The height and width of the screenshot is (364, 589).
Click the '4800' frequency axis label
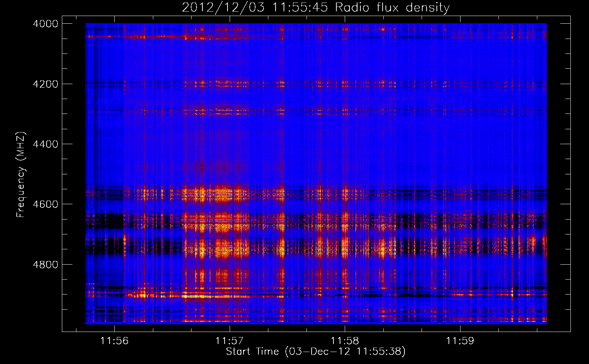coord(46,265)
